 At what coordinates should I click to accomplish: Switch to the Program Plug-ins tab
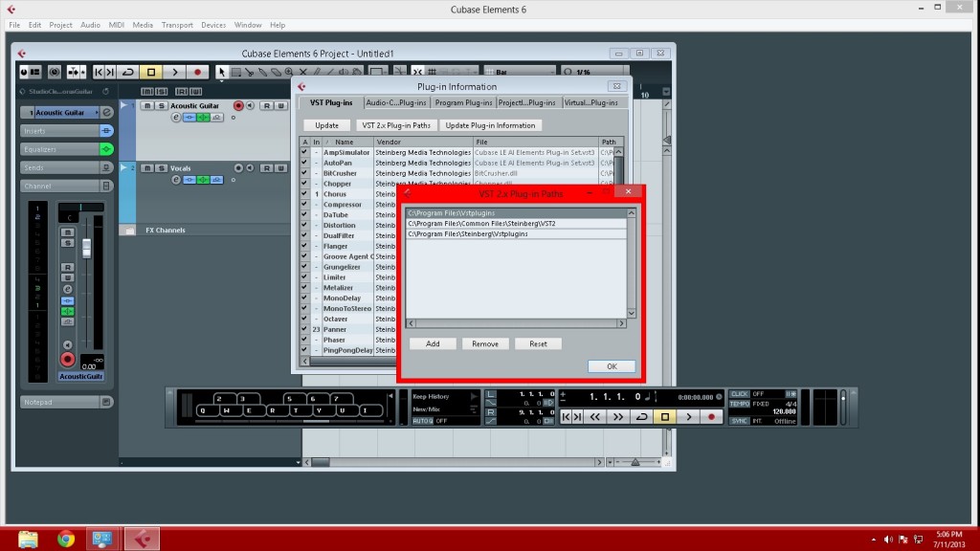(463, 102)
